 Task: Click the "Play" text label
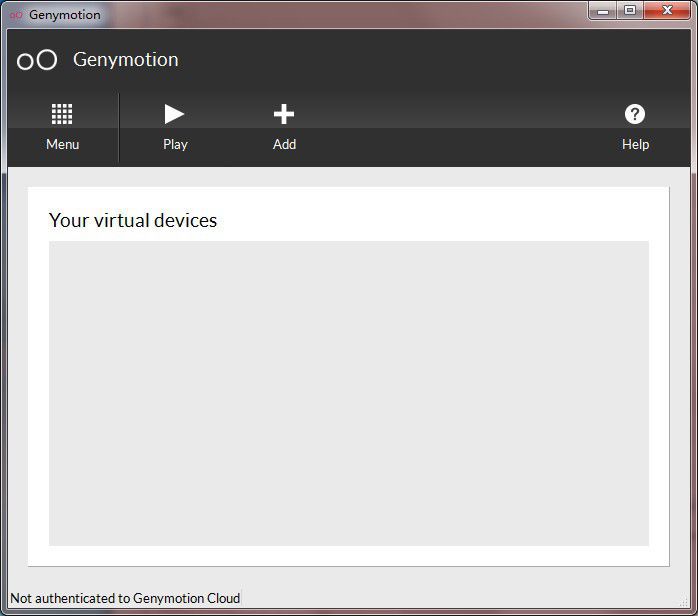point(175,144)
